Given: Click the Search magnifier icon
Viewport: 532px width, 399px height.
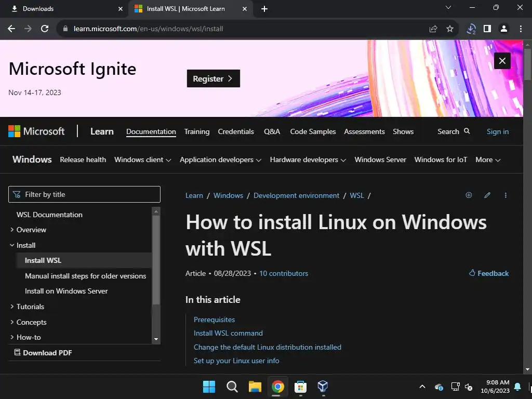Looking at the screenshot, I should click(467, 131).
